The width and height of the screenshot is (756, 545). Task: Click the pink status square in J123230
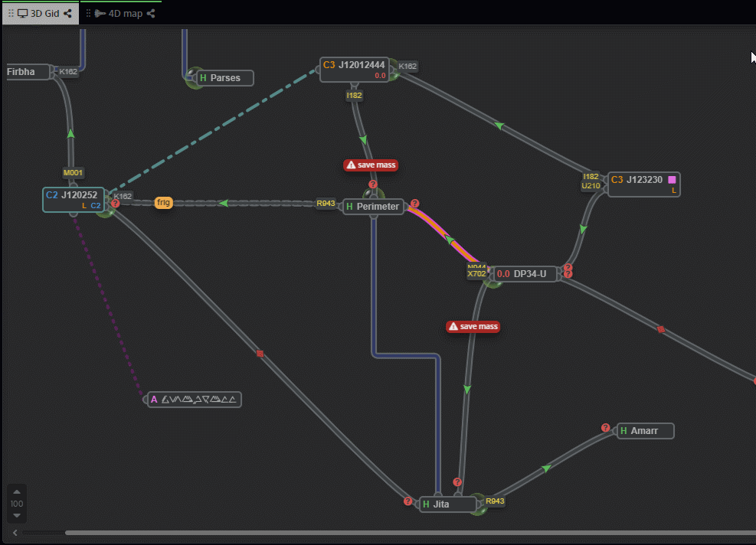672,180
